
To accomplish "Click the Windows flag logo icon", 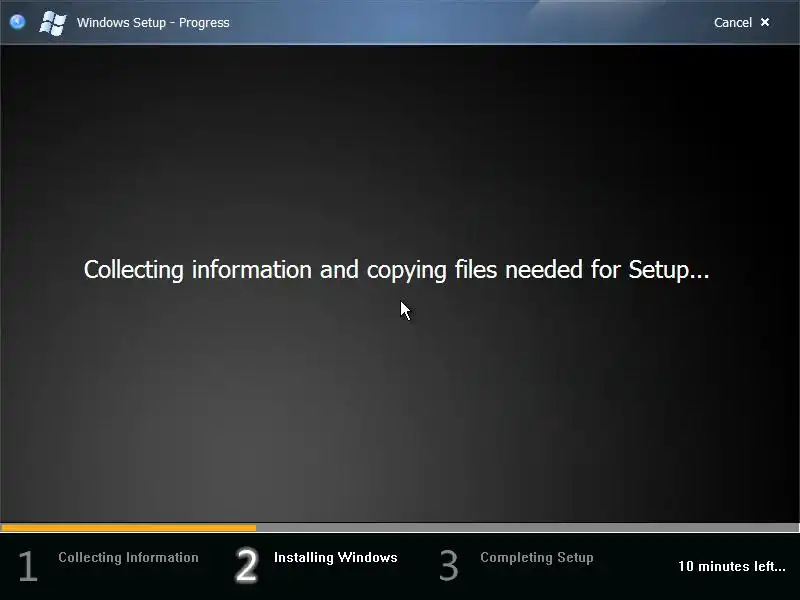I will tap(53, 23).
